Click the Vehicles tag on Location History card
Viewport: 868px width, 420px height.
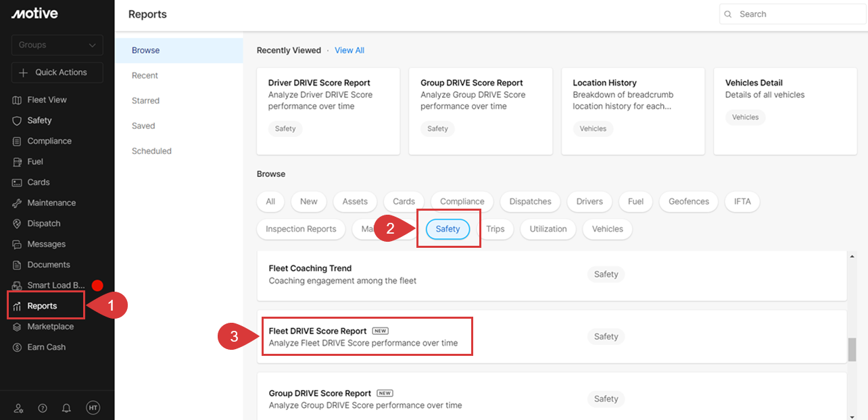tap(593, 129)
